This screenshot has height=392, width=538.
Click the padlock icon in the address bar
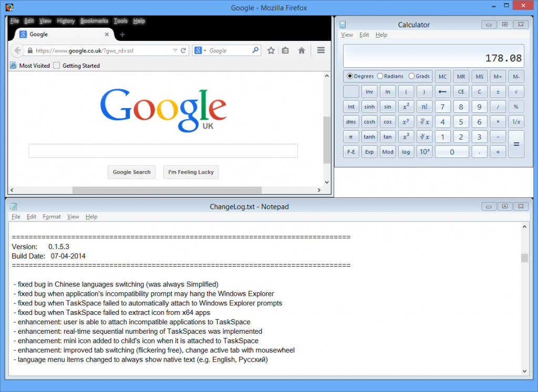pyautogui.click(x=30, y=50)
